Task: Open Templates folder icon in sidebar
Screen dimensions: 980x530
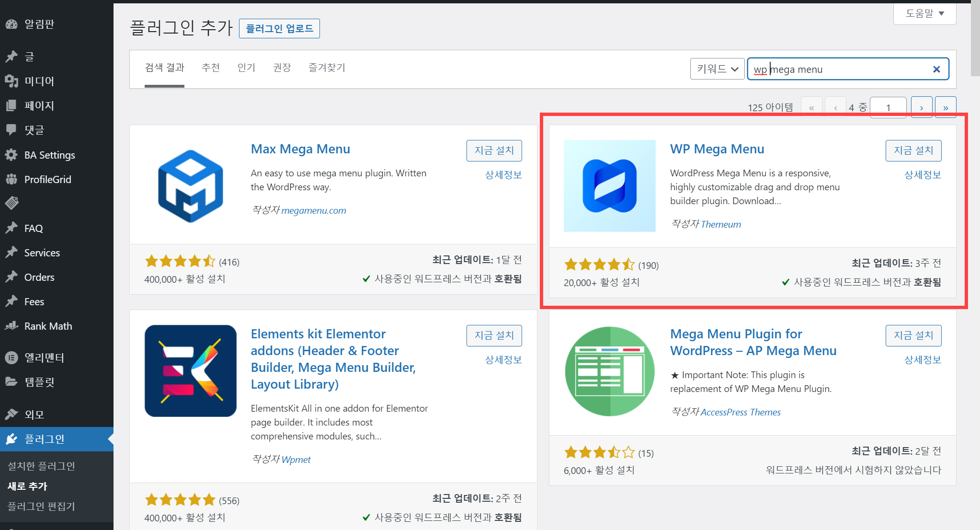Action: click(11, 382)
